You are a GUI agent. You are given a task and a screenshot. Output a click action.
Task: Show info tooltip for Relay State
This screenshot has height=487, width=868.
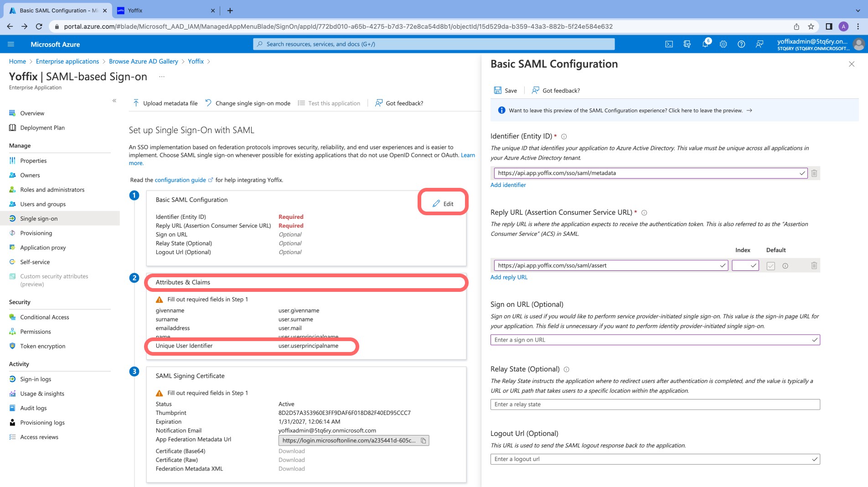(x=567, y=369)
